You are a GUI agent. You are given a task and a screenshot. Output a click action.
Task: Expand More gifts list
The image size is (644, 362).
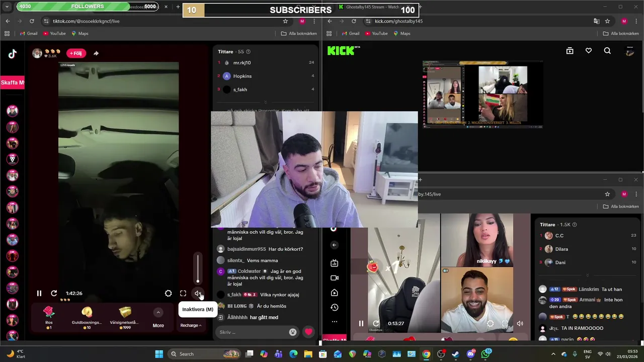pos(158,318)
